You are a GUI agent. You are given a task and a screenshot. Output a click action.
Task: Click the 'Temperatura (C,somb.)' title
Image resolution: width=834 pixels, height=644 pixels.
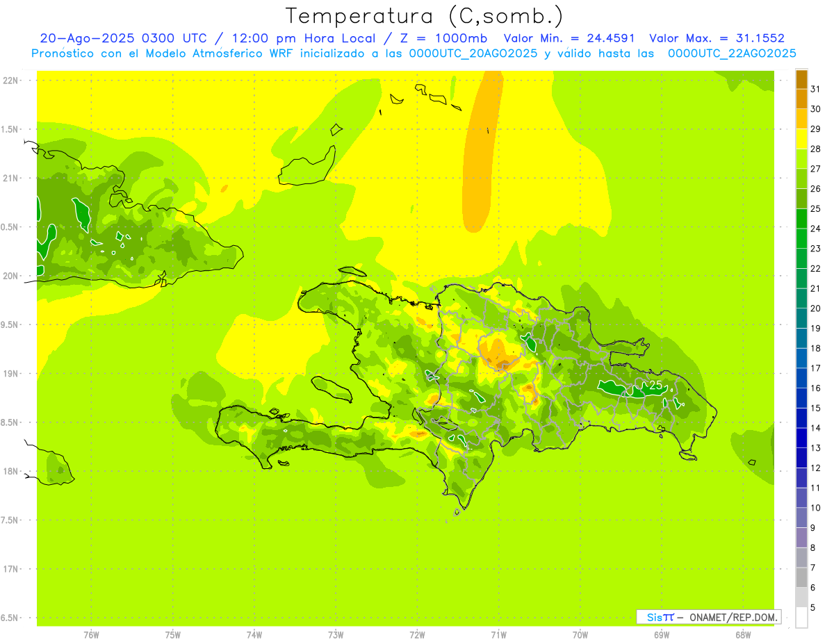[x=425, y=17]
